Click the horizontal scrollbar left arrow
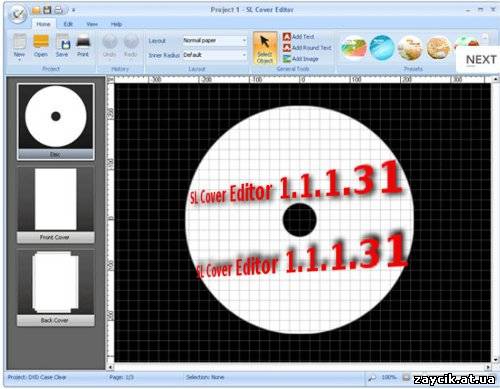The height and width of the screenshot is (389, 500). click(x=111, y=367)
